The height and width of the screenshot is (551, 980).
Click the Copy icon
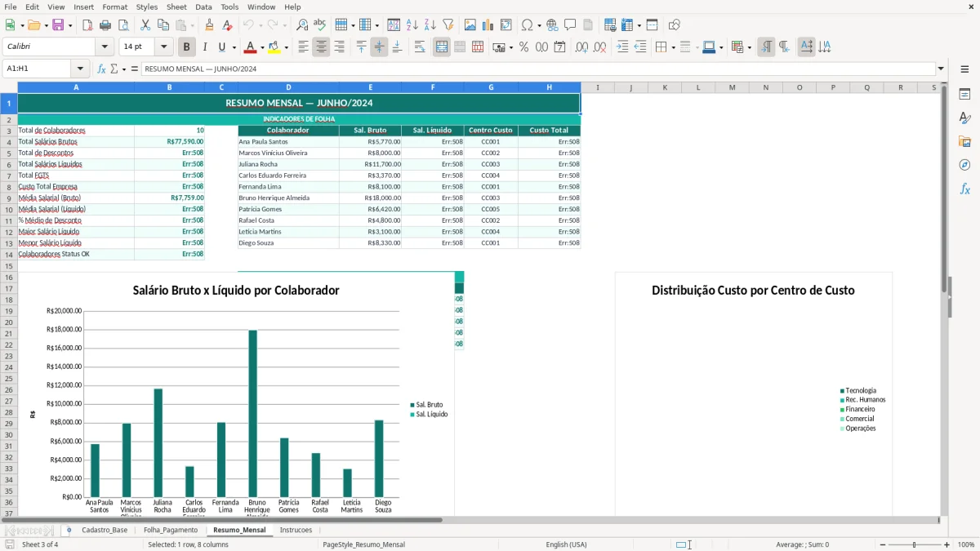pyautogui.click(x=163, y=25)
